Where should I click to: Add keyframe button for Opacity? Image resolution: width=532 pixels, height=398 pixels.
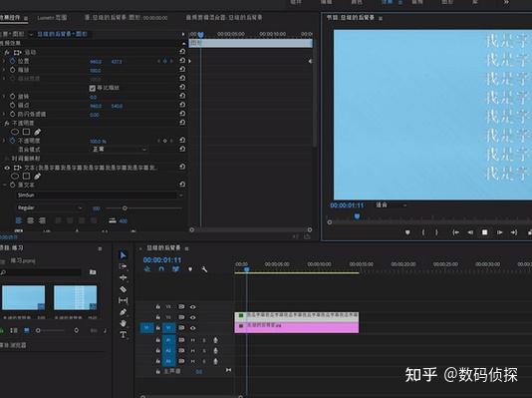point(165,141)
